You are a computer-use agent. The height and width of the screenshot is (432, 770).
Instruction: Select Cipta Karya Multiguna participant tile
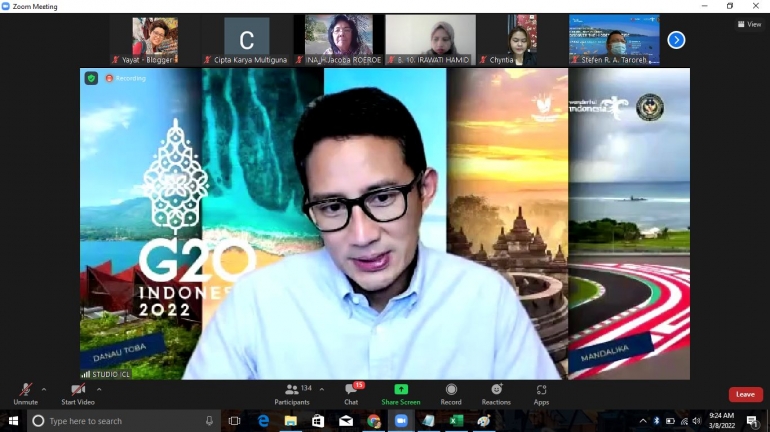[246, 40]
